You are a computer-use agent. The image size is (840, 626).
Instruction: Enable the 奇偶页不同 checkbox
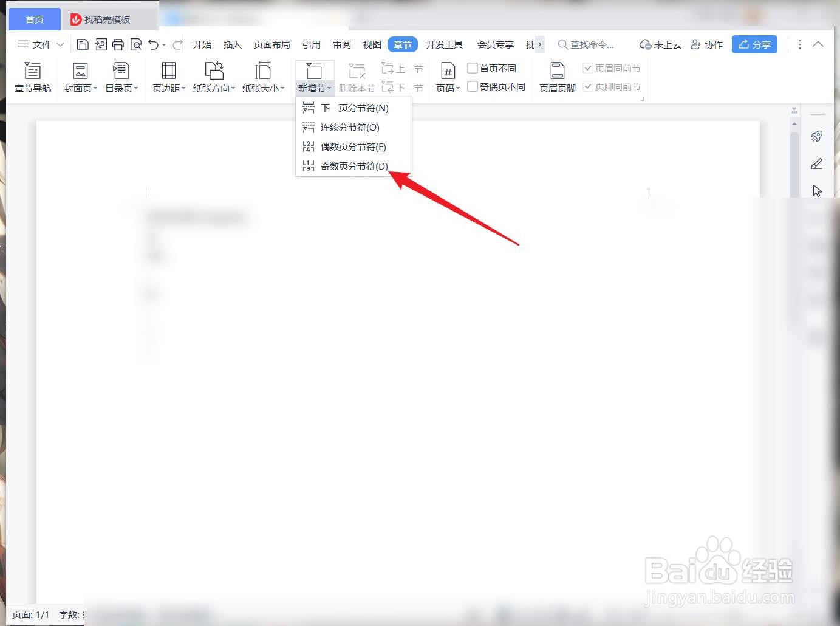[x=473, y=86]
